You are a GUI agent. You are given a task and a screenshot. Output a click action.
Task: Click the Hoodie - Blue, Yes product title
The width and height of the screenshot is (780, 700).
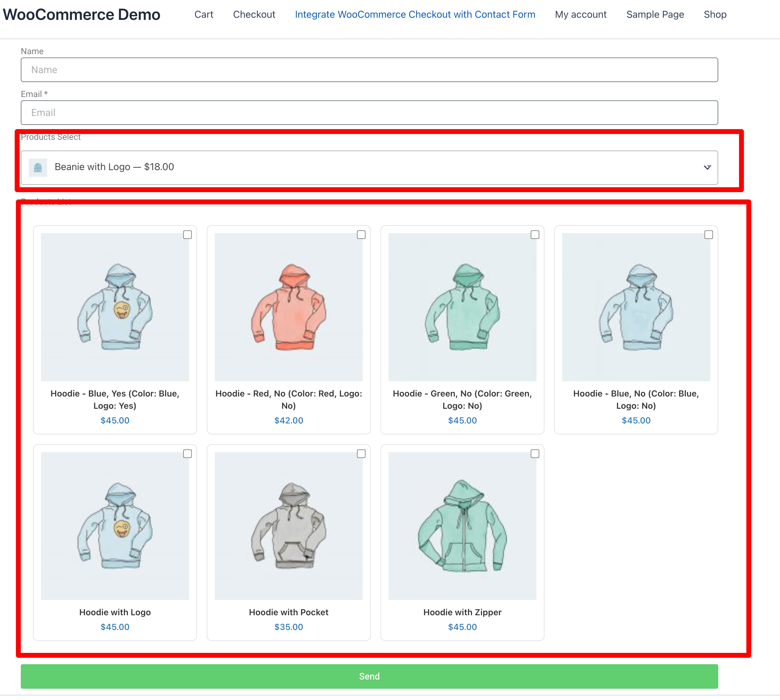[115, 400]
